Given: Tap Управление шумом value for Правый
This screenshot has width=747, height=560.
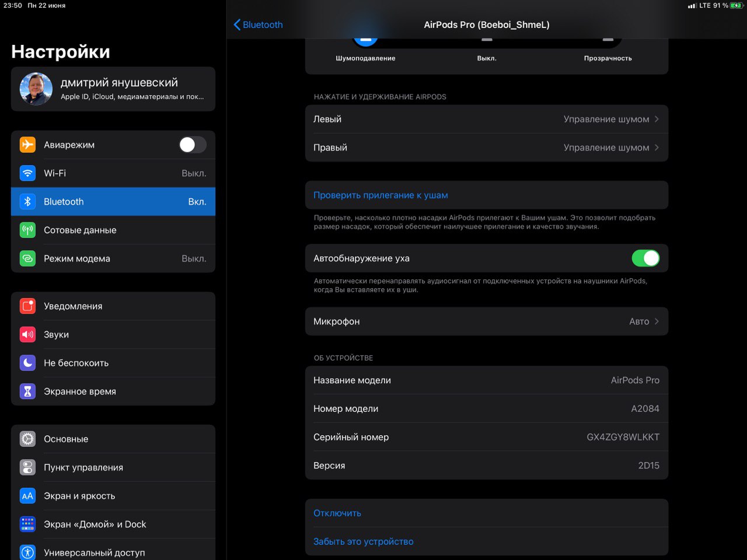Looking at the screenshot, I should tap(606, 148).
